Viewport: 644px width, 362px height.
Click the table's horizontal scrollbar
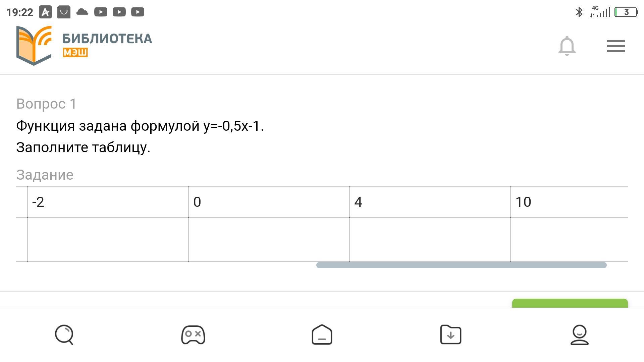pyautogui.click(x=461, y=265)
